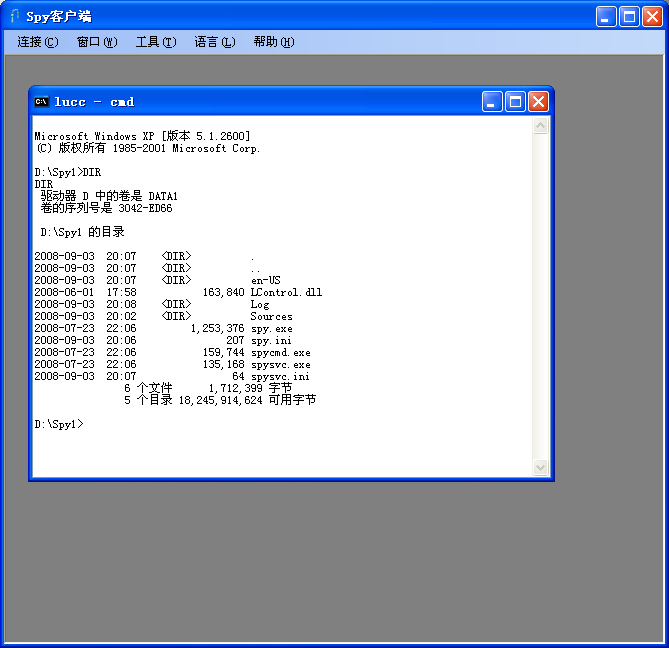This screenshot has width=669, height=648.
Task: Click the cmd icon in lucc window title
Action: coord(41,102)
